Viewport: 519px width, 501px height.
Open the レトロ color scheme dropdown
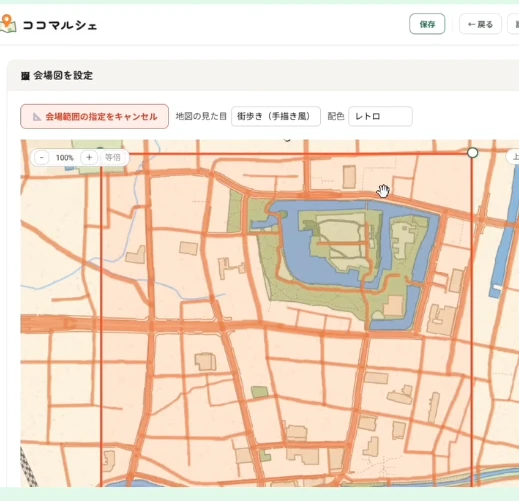pos(380,116)
